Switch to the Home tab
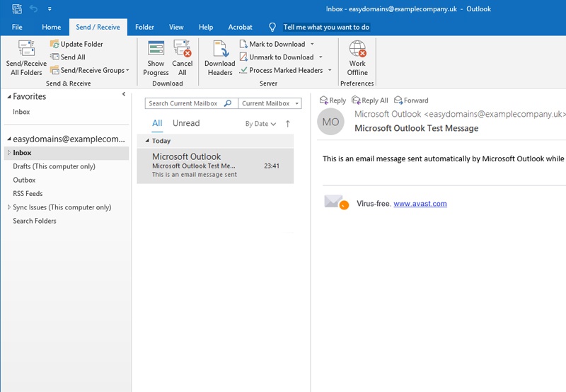Screen dimensions: 566x392 (x=51, y=27)
